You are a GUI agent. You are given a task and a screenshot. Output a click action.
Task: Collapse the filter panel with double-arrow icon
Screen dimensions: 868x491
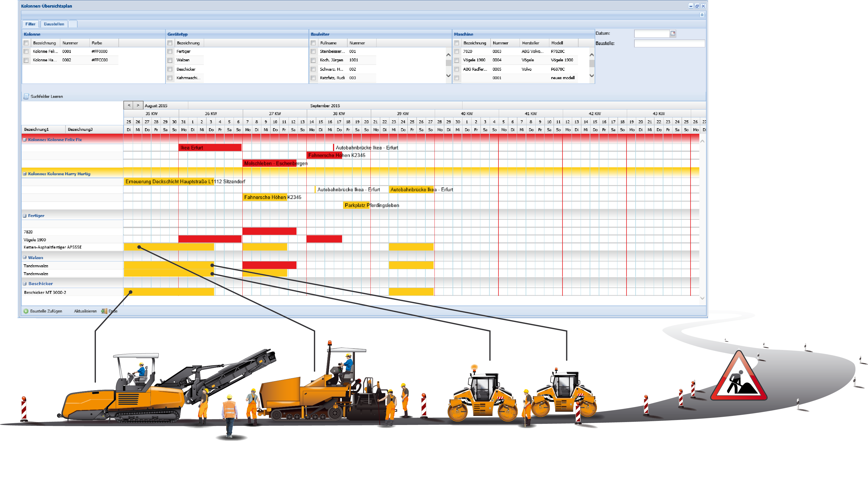[702, 15]
